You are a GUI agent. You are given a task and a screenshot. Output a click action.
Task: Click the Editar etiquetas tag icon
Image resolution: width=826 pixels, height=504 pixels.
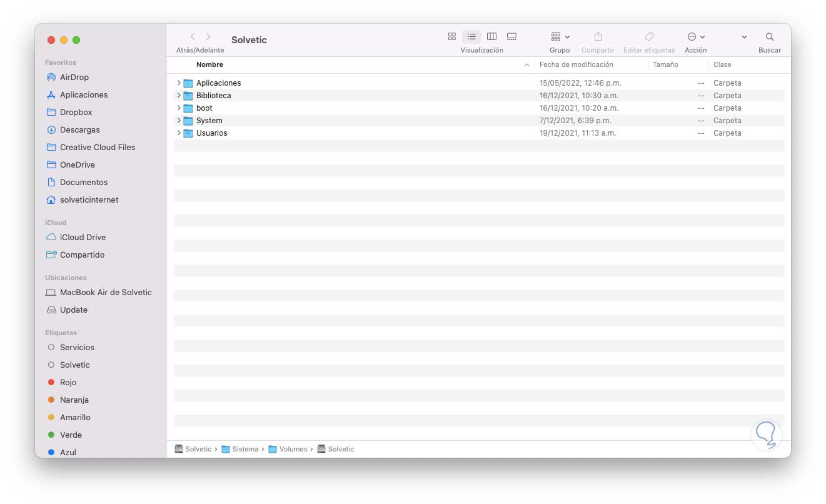pyautogui.click(x=649, y=37)
